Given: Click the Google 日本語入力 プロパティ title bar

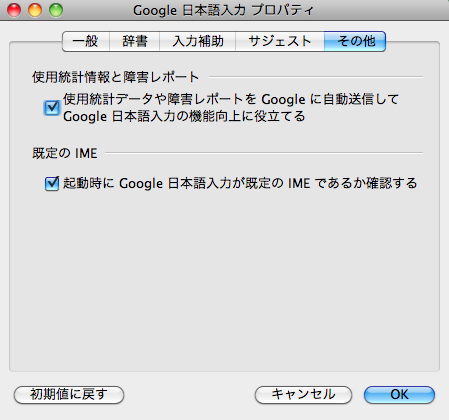Looking at the screenshot, I should pyautogui.click(x=223, y=10).
